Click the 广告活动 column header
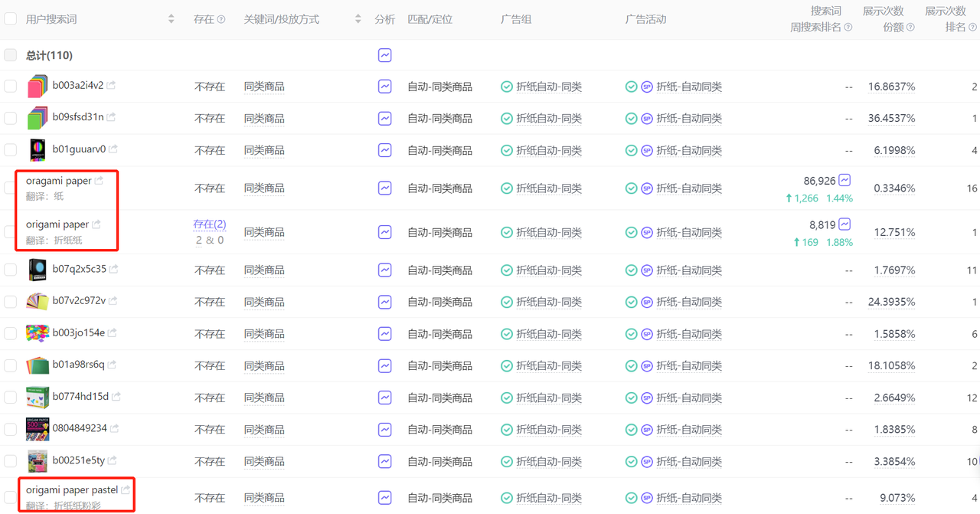The width and height of the screenshot is (980, 514). pyautogui.click(x=645, y=19)
